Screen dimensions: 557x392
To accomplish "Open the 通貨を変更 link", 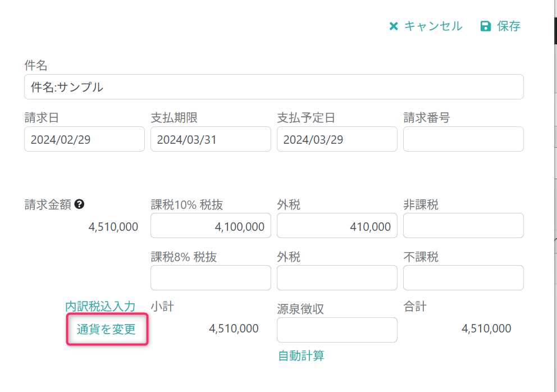I will [x=107, y=330].
